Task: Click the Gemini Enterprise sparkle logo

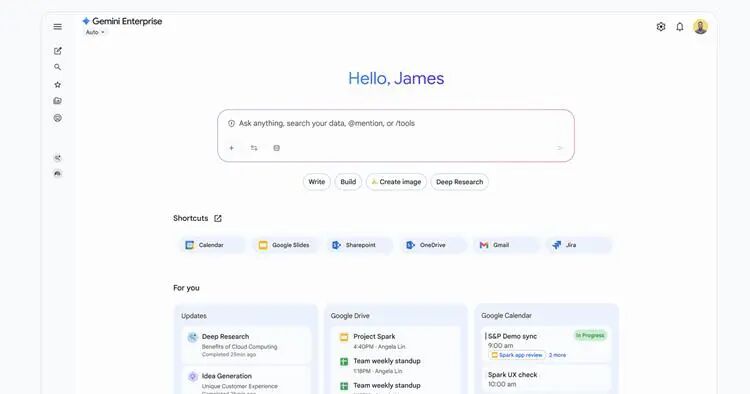Action: 86,21
